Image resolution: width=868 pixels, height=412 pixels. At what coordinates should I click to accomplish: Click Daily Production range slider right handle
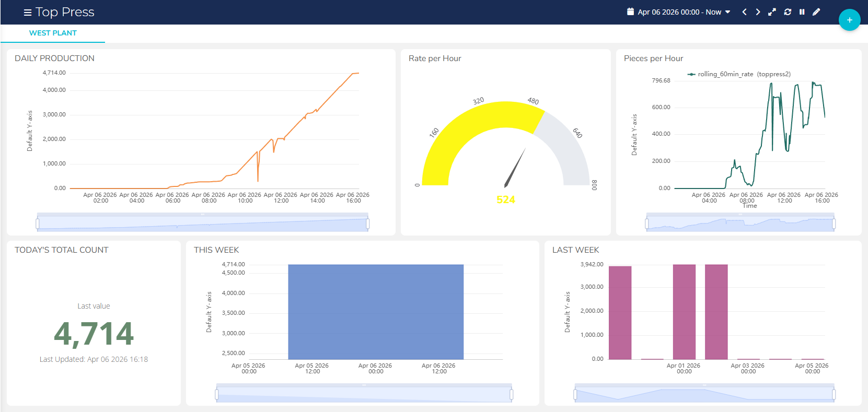tap(368, 224)
